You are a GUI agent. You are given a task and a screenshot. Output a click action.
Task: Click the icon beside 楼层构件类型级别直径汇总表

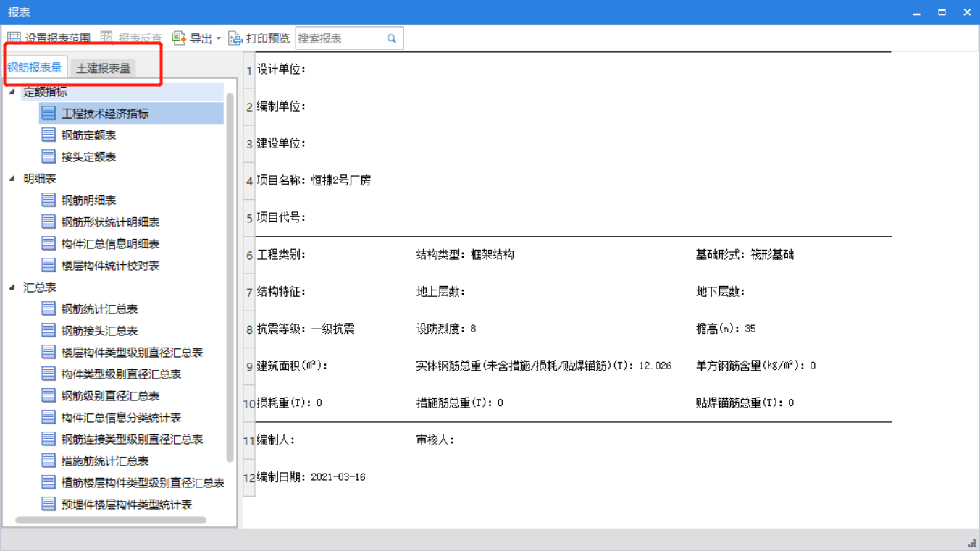[49, 352]
